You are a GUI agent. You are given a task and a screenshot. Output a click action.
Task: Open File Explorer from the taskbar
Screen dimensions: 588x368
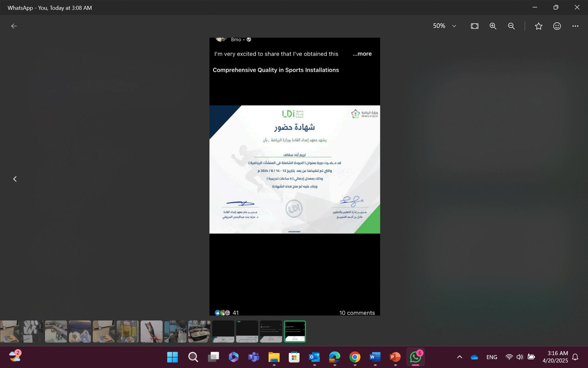pos(274,357)
